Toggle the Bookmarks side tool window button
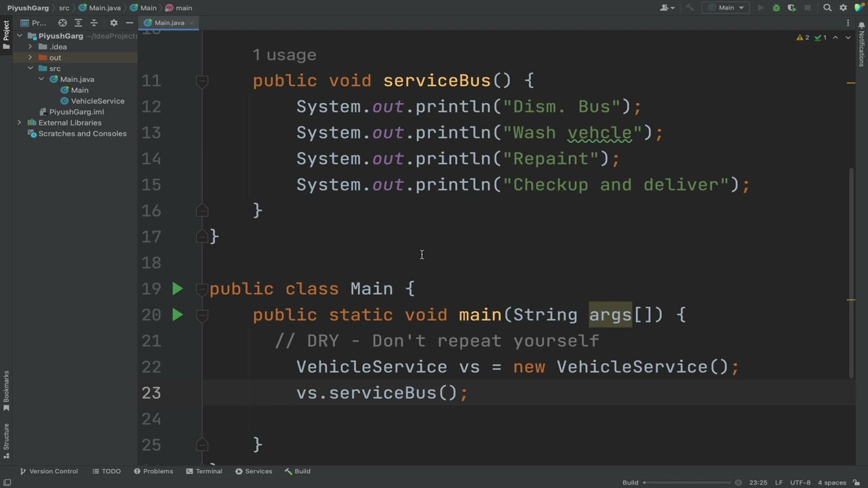Image resolution: width=868 pixels, height=488 pixels. (x=6, y=390)
